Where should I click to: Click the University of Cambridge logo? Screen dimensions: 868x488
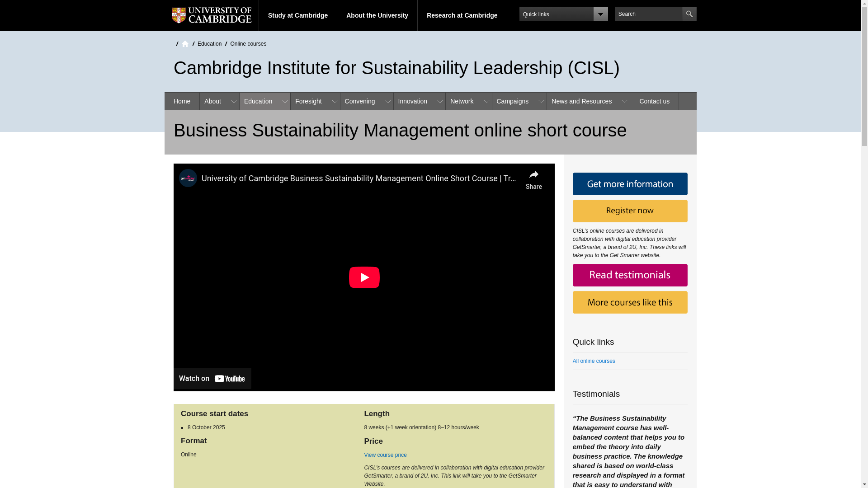click(x=212, y=15)
